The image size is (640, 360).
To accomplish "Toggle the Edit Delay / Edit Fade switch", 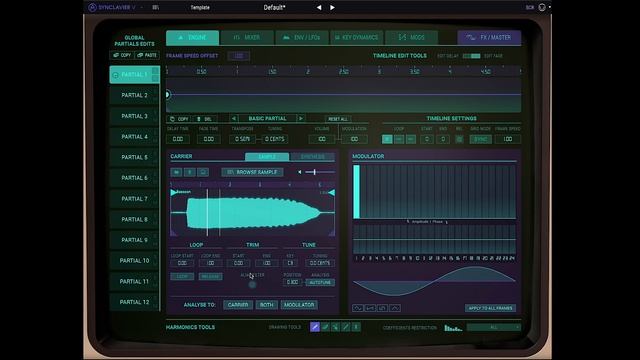I will click(x=471, y=56).
